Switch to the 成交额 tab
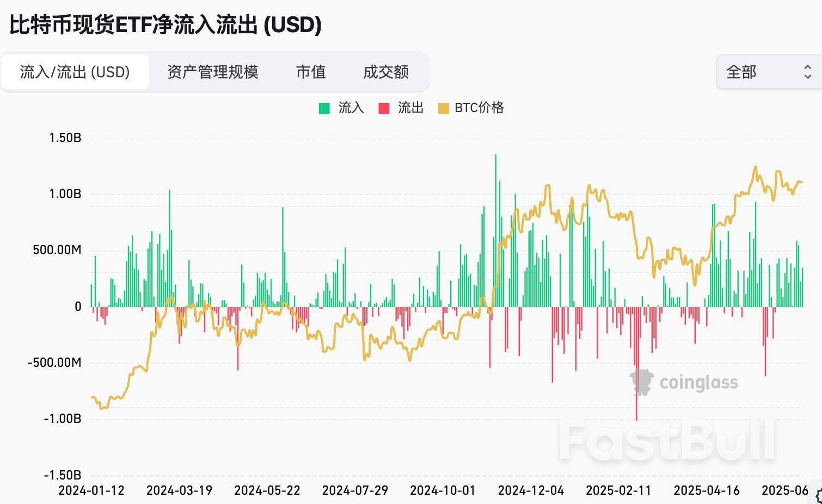This screenshot has width=822, height=504. pyautogui.click(x=386, y=72)
